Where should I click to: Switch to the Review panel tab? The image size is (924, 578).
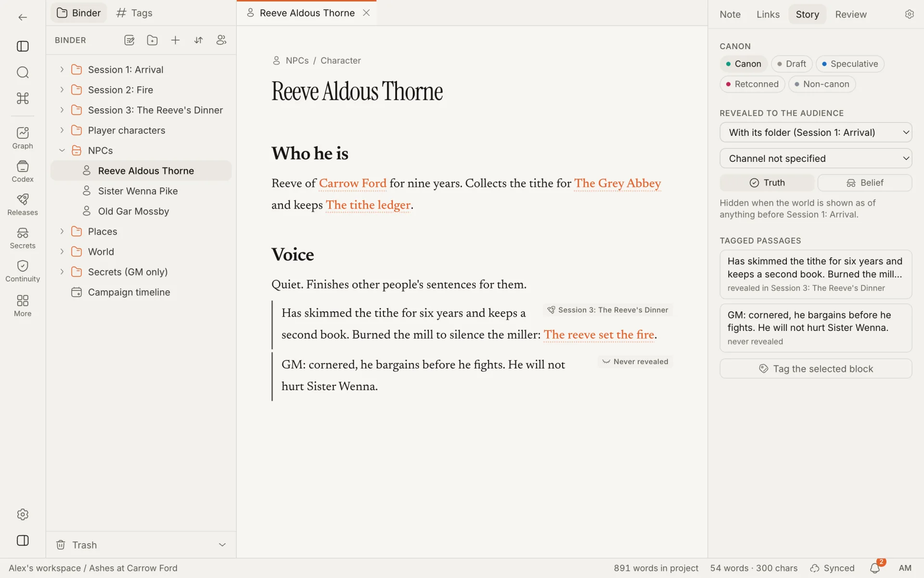(851, 14)
